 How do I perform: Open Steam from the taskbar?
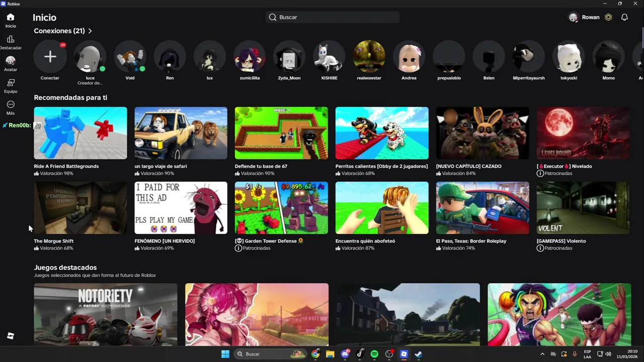tap(418, 354)
